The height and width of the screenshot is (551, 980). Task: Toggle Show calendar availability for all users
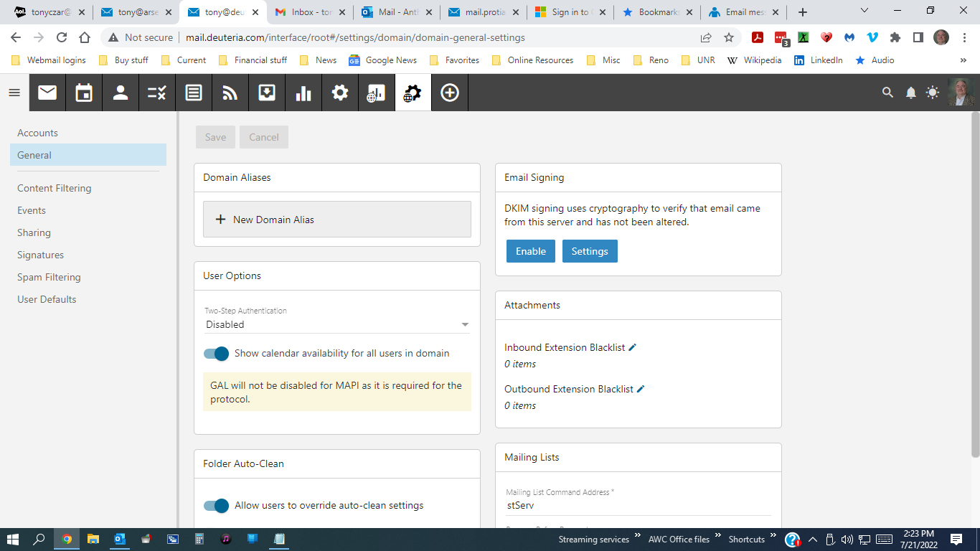click(216, 353)
